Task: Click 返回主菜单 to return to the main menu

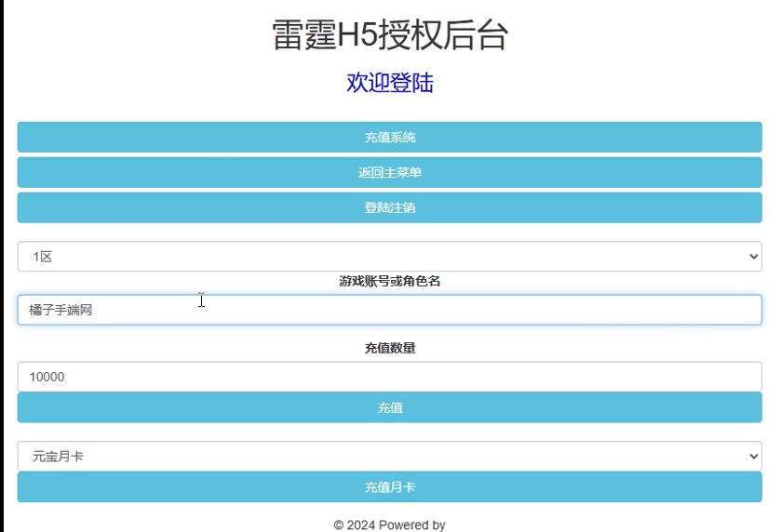Action: [x=389, y=172]
